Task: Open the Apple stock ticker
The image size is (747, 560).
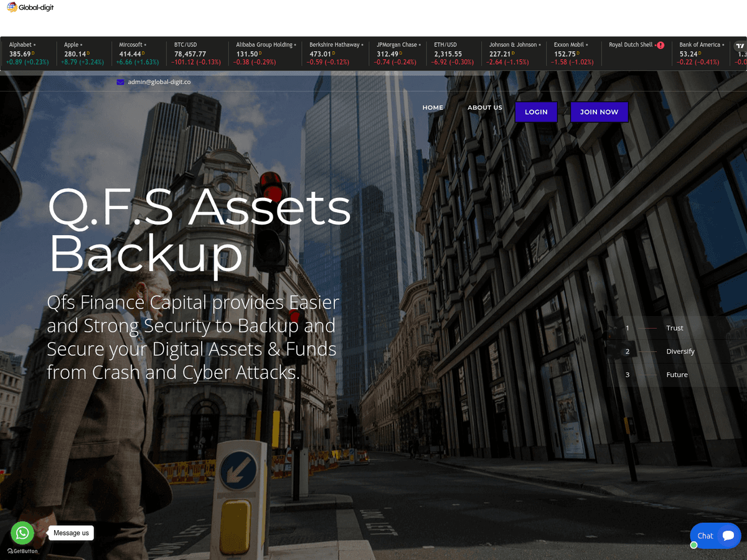Action: point(83,54)
